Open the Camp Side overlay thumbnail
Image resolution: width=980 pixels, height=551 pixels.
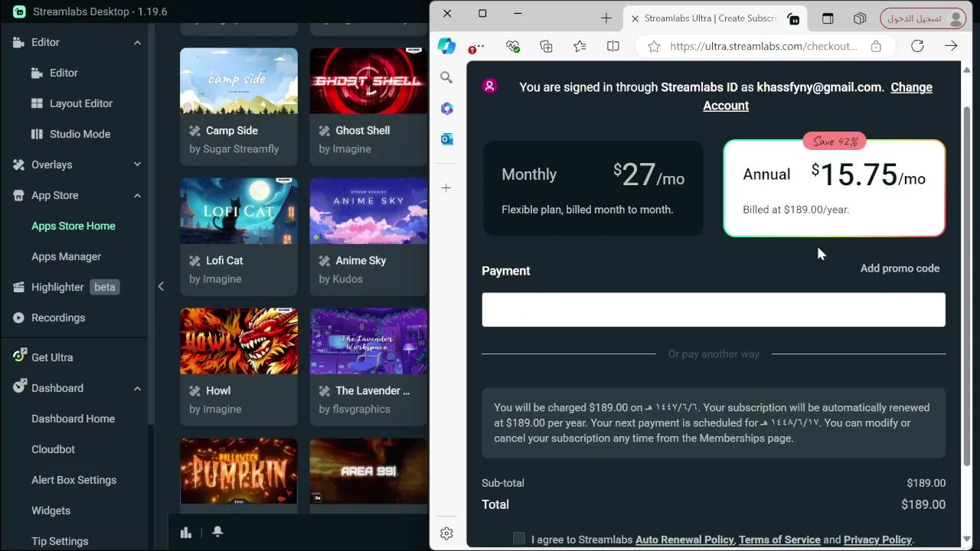click(239, 81)
